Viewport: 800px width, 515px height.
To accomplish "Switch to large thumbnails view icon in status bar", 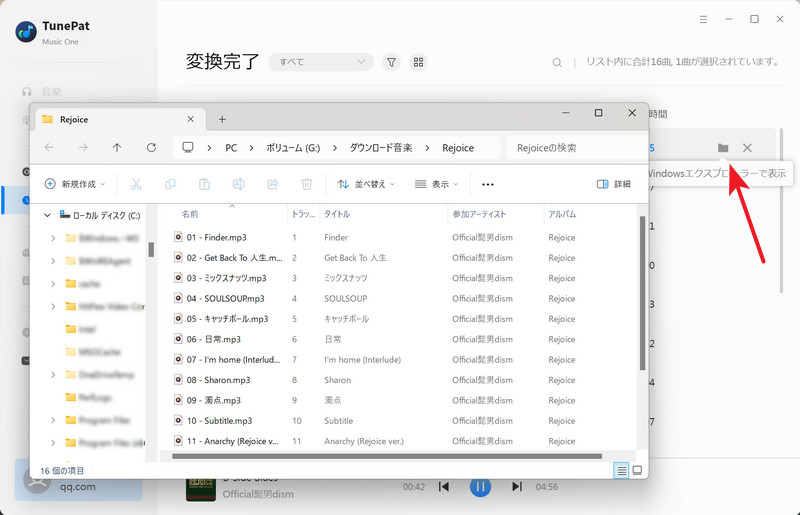I will click(637, 470).
